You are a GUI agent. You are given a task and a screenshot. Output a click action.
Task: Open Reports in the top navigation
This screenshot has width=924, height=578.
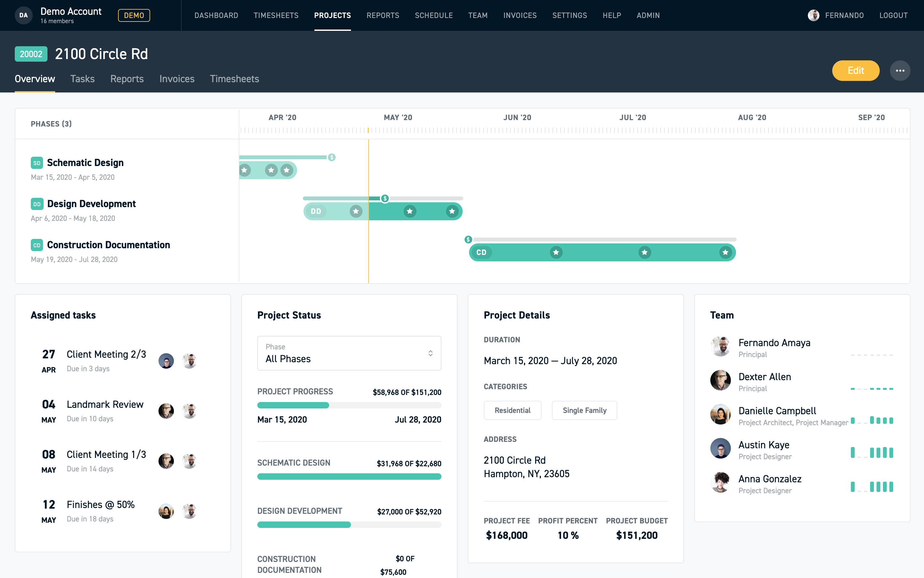[x=383, y=15]
